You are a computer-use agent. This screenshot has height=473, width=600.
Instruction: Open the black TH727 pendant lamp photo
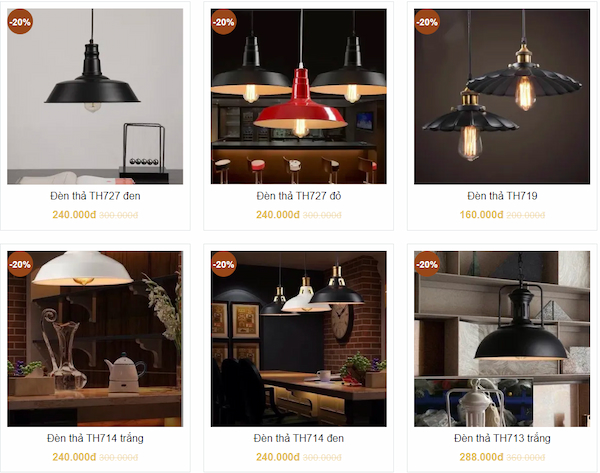pos(95,96)
